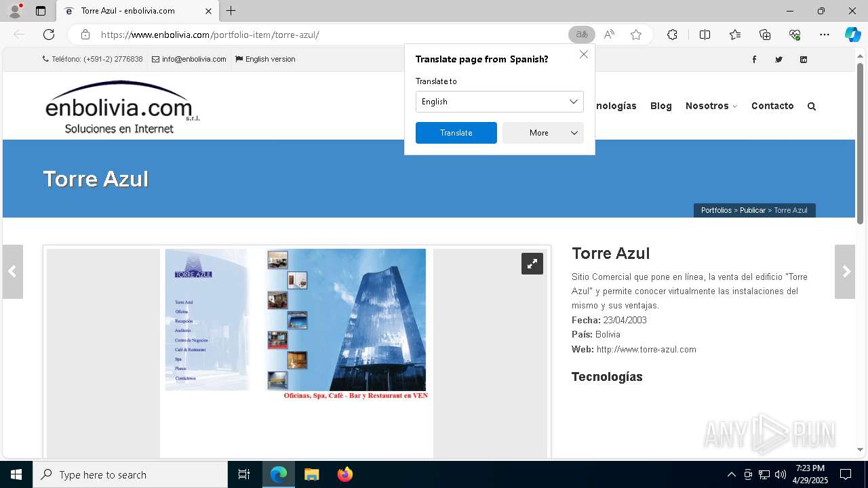The height and width of the screenshot is (488, 868).
Task: Open the Facebook icon in top bar
Action: point(754,60)
